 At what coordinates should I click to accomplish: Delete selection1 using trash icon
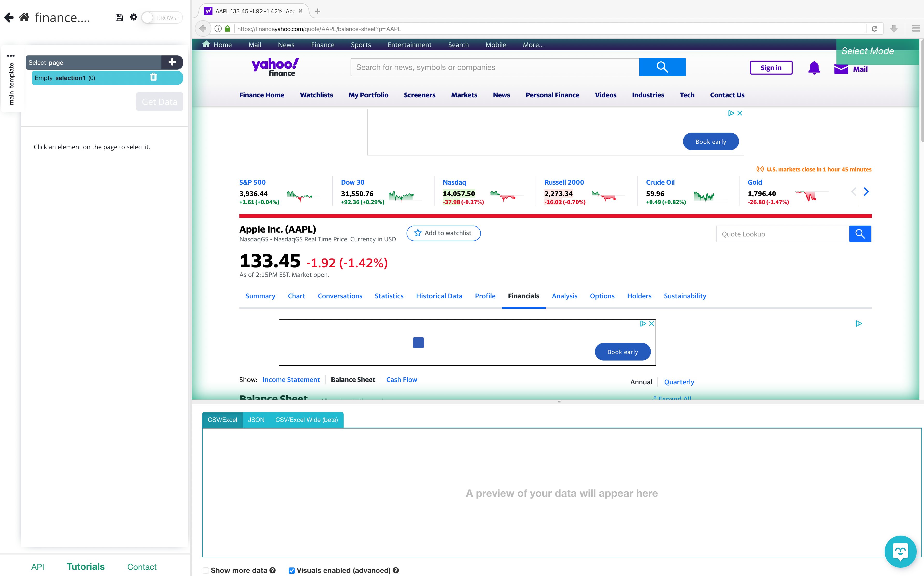click(154, 77)
